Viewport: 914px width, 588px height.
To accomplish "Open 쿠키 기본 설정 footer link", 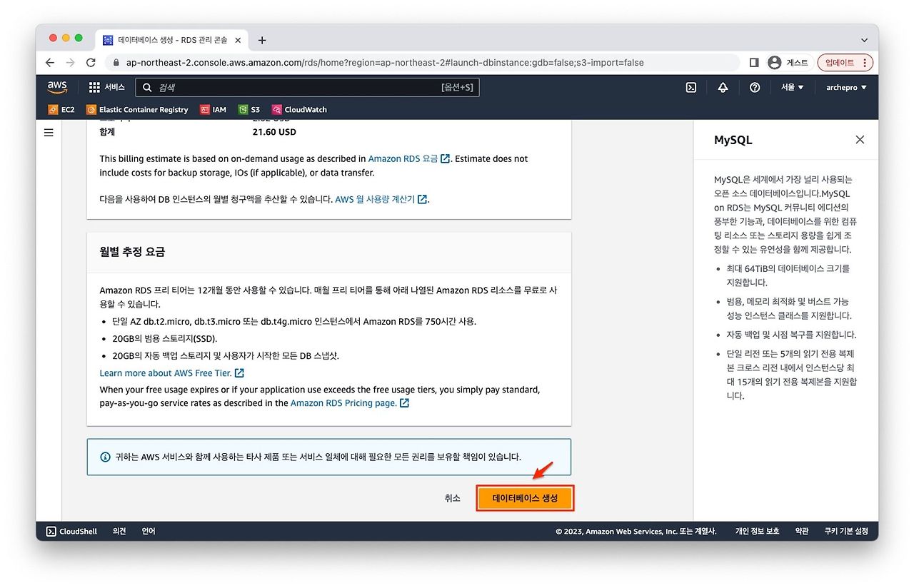I will point(846,532).
